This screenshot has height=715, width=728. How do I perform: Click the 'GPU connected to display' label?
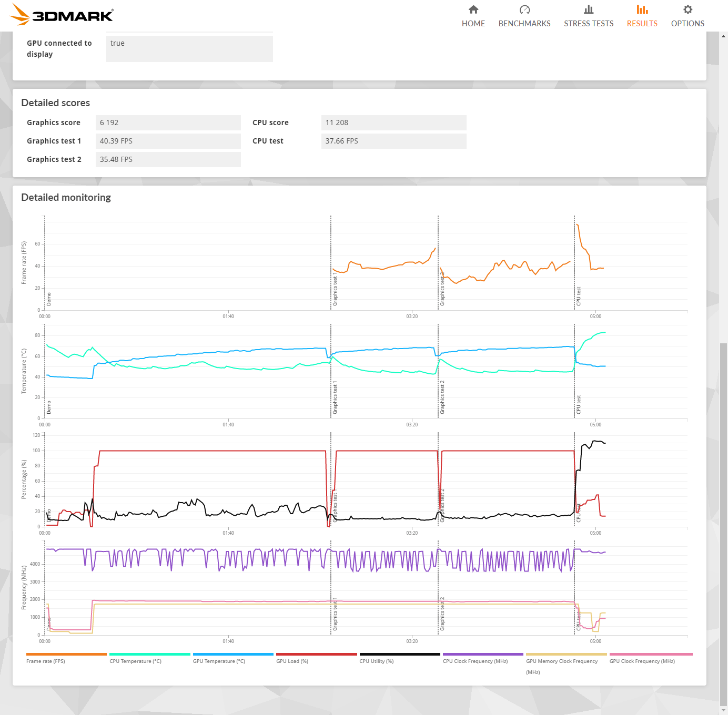59,48
